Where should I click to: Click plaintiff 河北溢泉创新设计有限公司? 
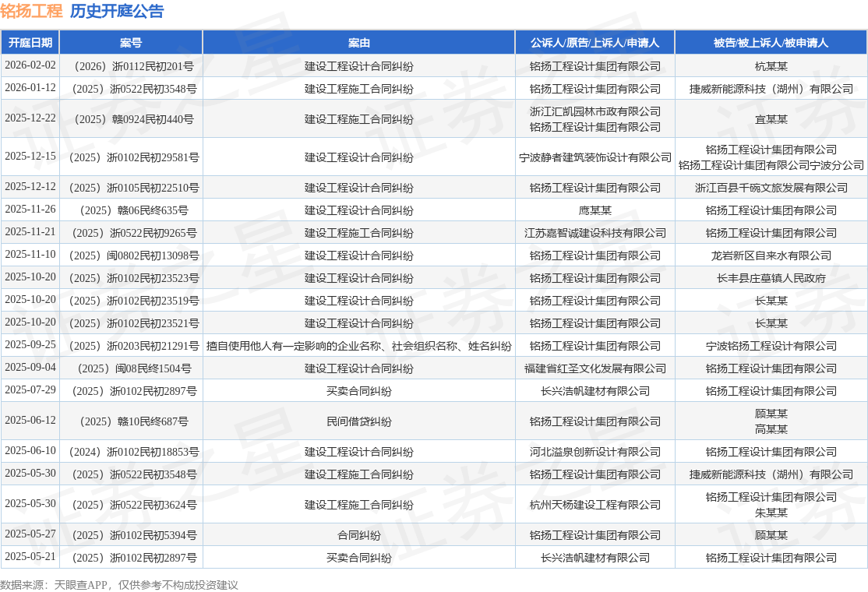(595, 453)
